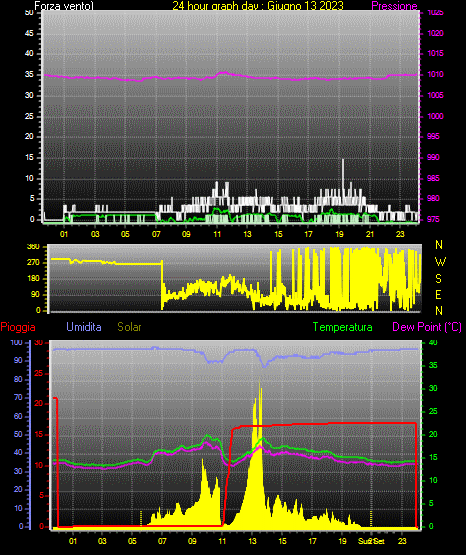The width and height of the screenshot is (466, 555).
Task: Click the green 'Temperatura' legend label
Action: coord(343,327)
